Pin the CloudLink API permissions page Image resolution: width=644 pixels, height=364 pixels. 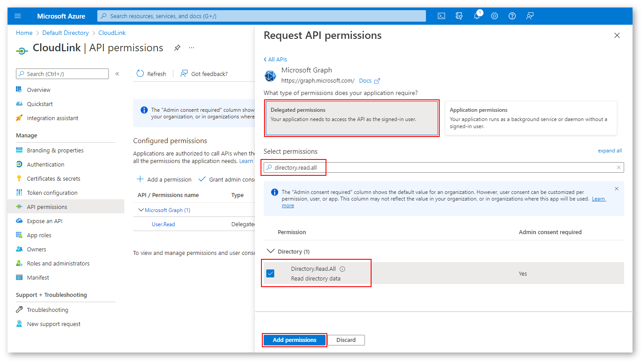[x=177, y=48]
